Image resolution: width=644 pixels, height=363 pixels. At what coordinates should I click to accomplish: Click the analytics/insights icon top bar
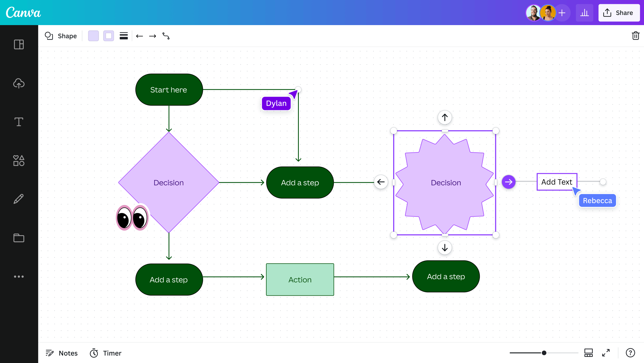pos(584,12)
